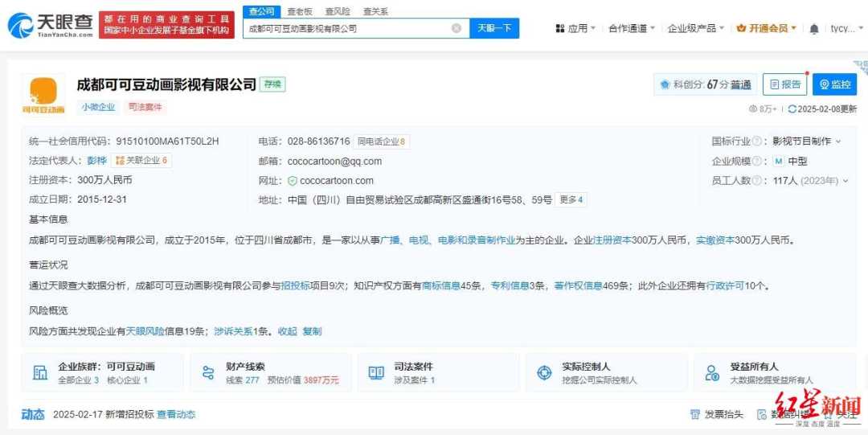Click the 财产线索 icon
Viewport: 868px width, 435px height.
tap(208, 372)
